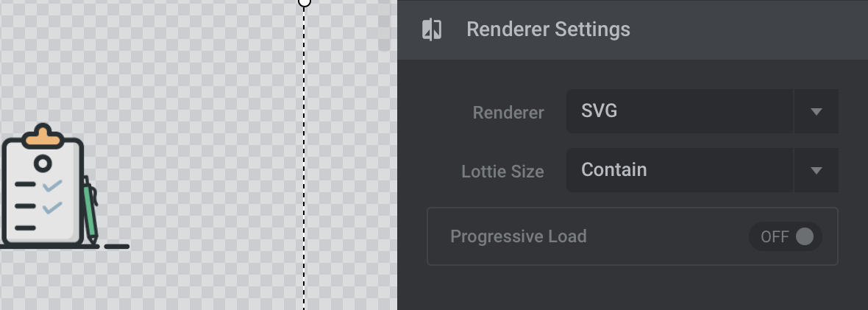Click the circle hole on the clipboard
The width and height of the screenshot is (868, 310).
tap(43, 163)
